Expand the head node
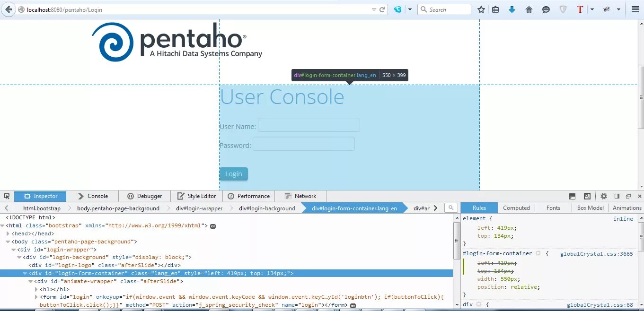The width and height of the screenshot is (644, 311). (x=8, y=233)
